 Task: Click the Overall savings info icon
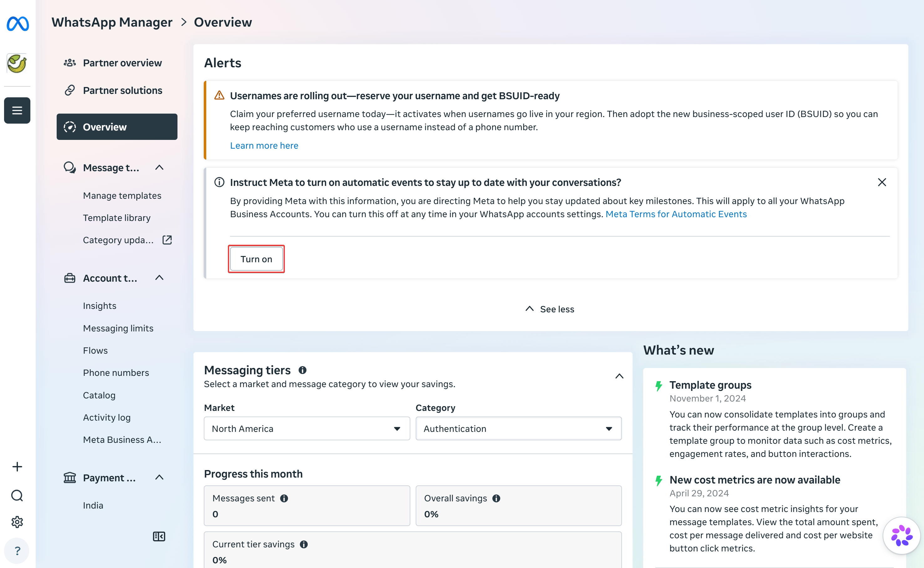coord(496,499)
